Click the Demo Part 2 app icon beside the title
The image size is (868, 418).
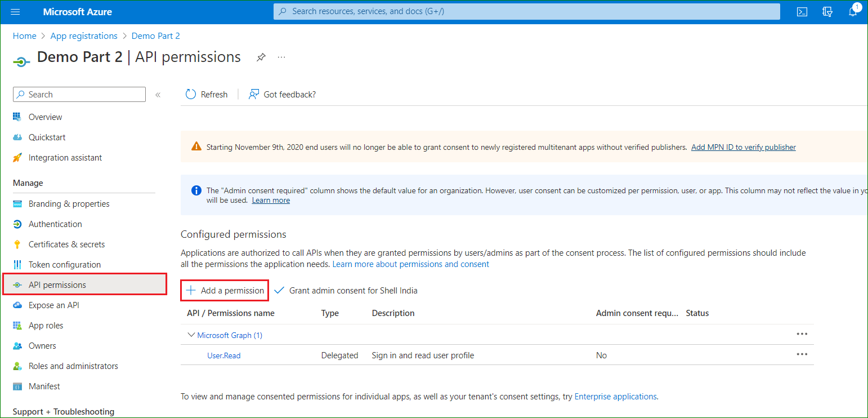pos(21,62)
